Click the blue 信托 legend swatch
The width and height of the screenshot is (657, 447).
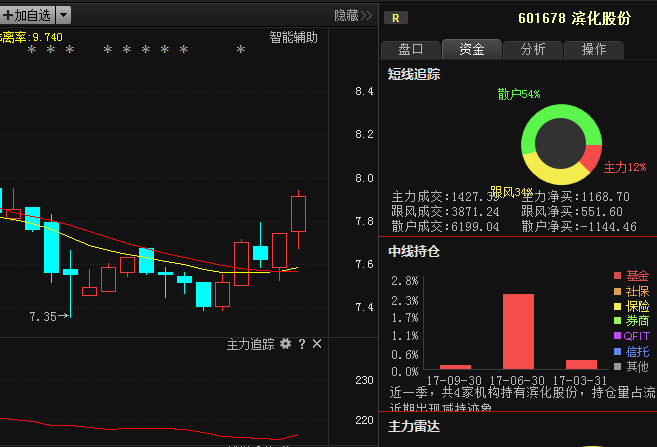coord(617,351)
